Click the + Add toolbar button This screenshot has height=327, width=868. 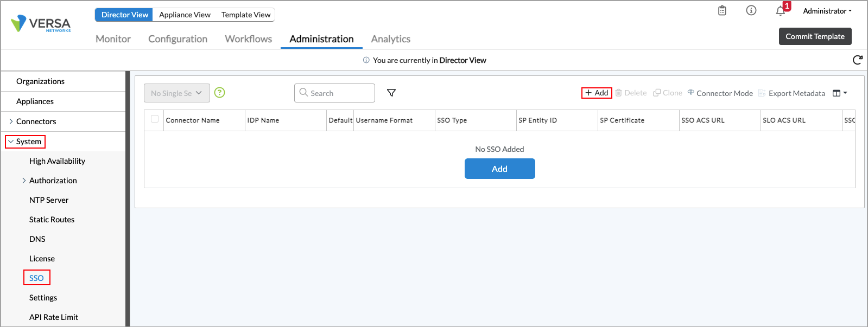(x=597, y=93)
